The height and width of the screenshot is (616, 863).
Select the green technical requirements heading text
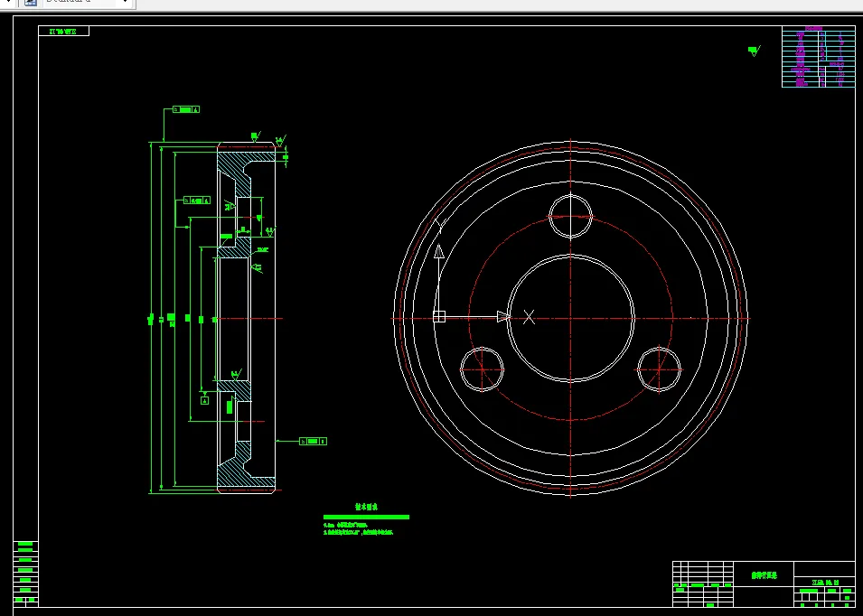click(366, 507)
